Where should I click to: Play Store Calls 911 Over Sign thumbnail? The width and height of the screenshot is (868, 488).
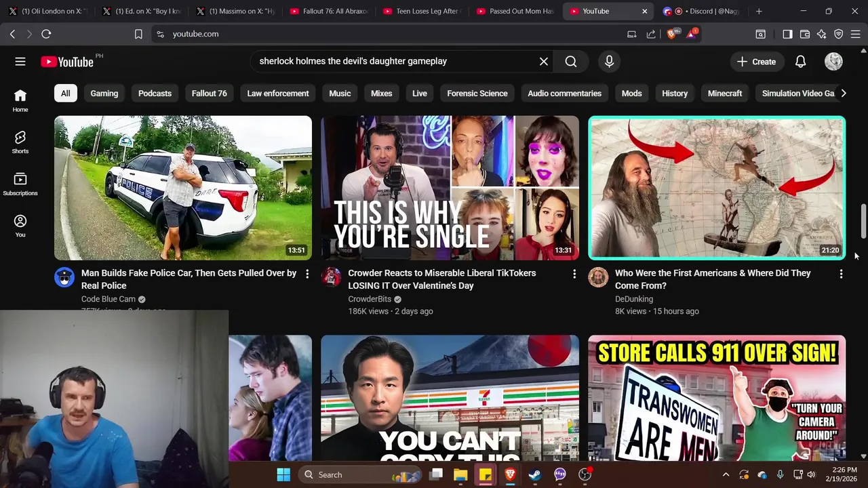[717, 398]
